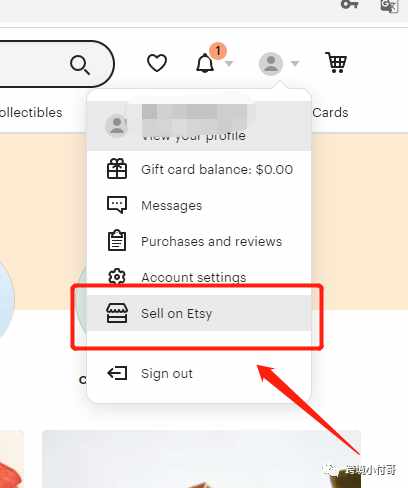This screenshot has width=408, height=488.
Task: Open notifications bell icon
Action: (205, 63)
